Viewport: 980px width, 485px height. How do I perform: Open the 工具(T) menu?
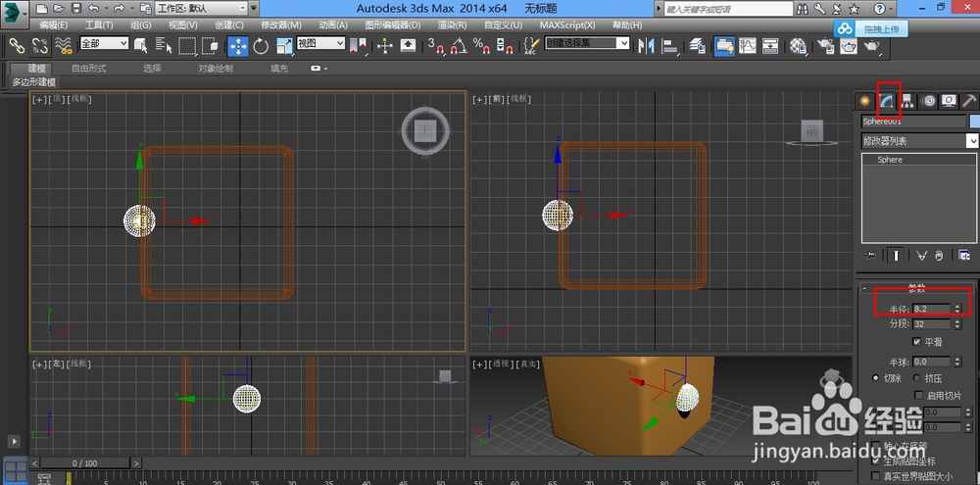99,25
